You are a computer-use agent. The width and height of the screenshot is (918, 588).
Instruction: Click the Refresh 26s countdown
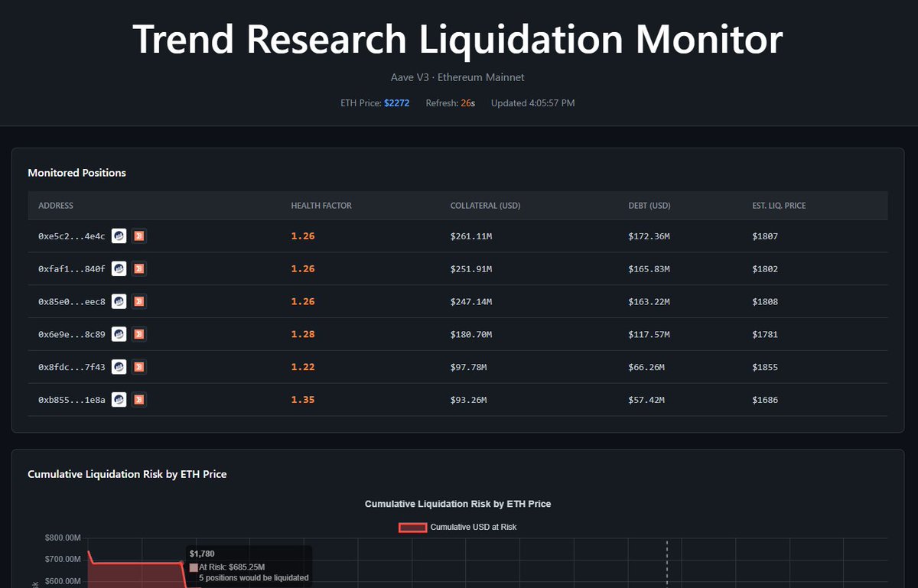451,102
